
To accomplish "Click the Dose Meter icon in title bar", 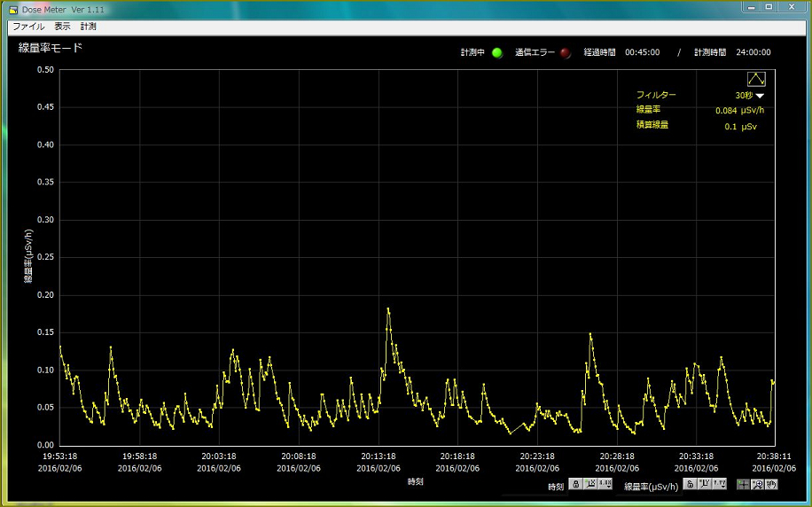I will click(x=12, y=9).
